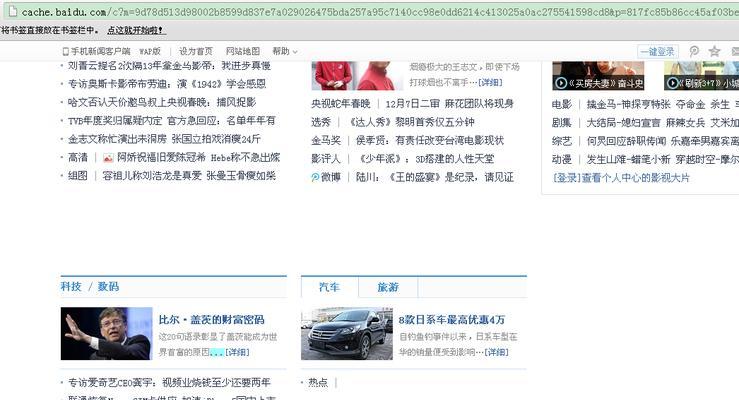Image resolution: width=739 pixels, height=400 pixels.
Task: Open the 网站地图 link
Action: [x=243, y=51]
